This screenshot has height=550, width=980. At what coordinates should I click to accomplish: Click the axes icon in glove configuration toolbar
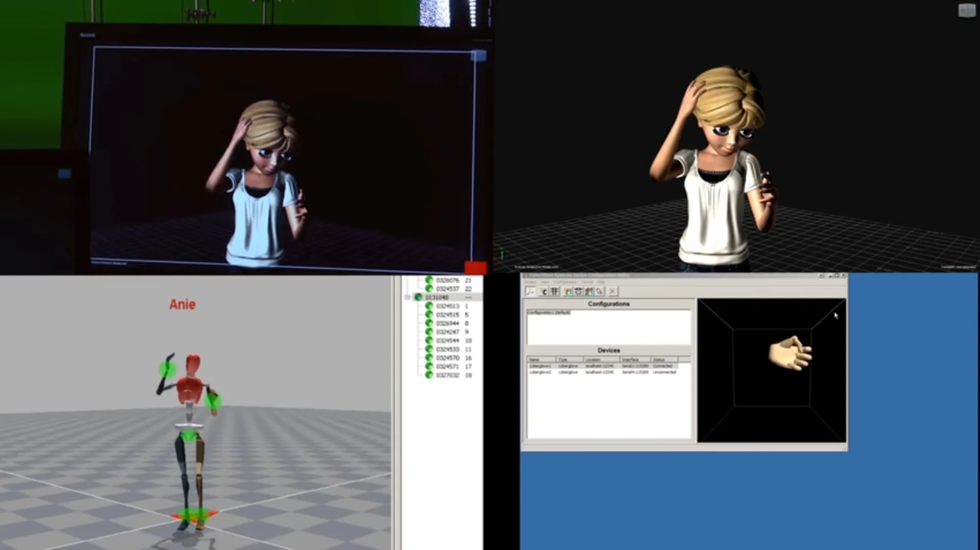tap(530, 292)
